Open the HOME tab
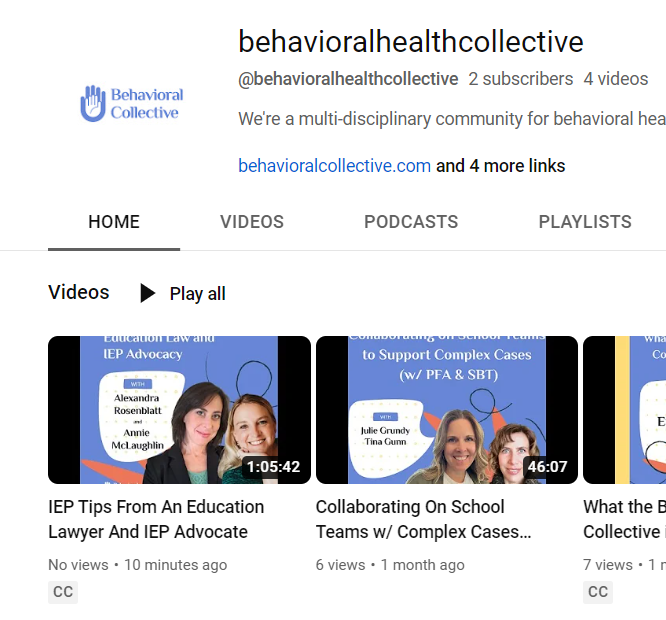 point(114,222)
